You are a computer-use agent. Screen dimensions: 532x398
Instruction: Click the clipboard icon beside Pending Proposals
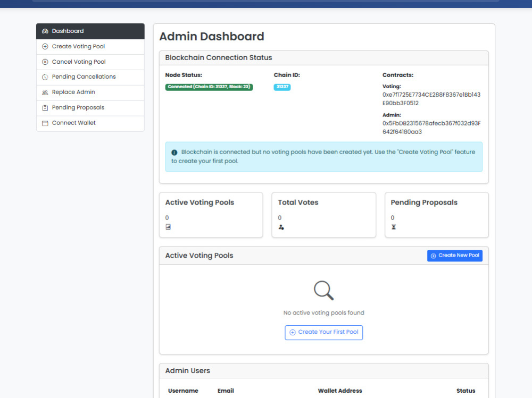[45, 108]
